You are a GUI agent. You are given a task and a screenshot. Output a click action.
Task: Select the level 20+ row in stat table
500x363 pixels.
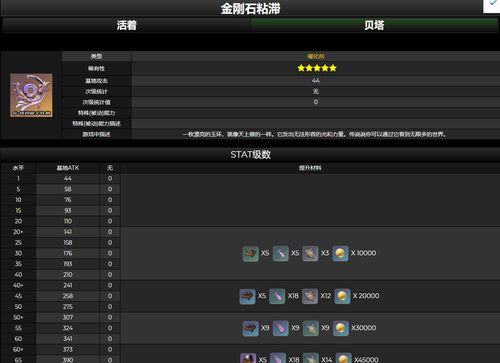61,232
